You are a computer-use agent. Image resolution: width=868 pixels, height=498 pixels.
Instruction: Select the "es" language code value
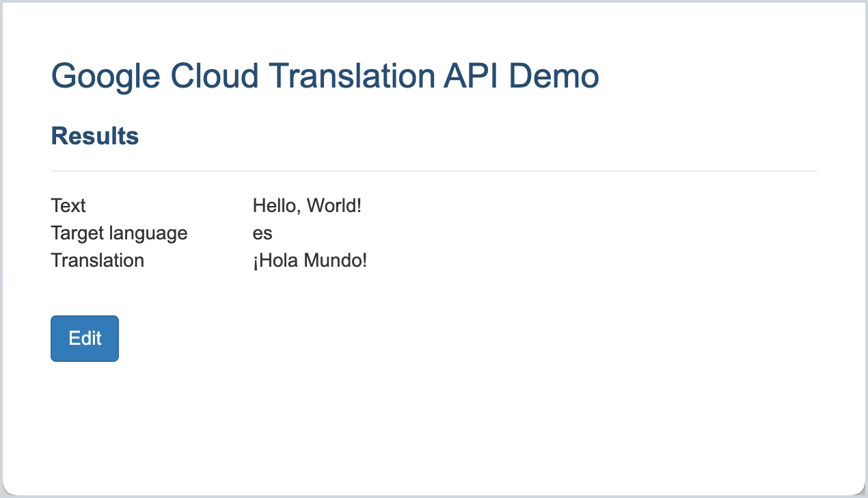point(262,233)
